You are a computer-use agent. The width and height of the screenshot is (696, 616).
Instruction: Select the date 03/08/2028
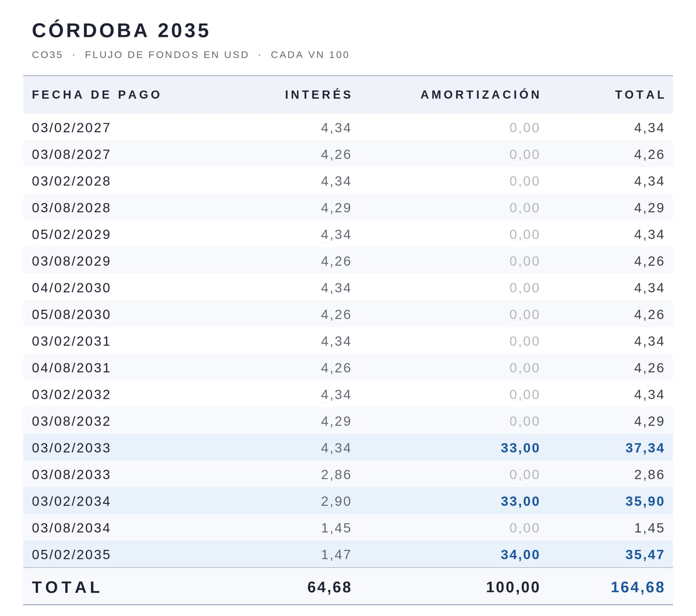pos(71,208)
